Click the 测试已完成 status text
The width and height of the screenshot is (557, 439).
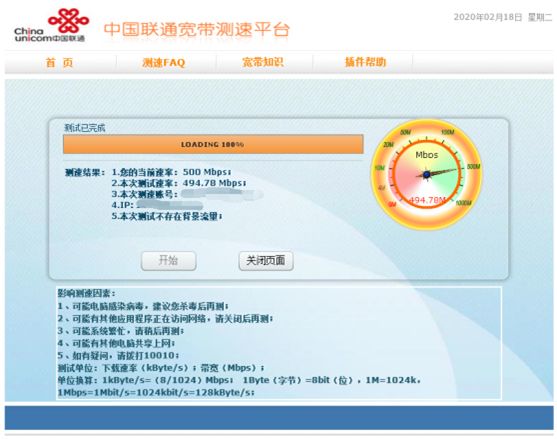point(85,128)
